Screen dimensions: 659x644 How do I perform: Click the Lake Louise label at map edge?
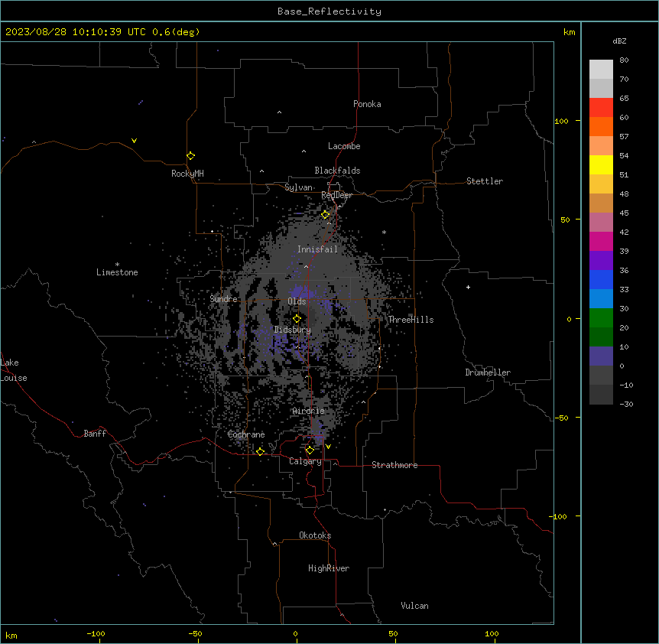point(13,370)
